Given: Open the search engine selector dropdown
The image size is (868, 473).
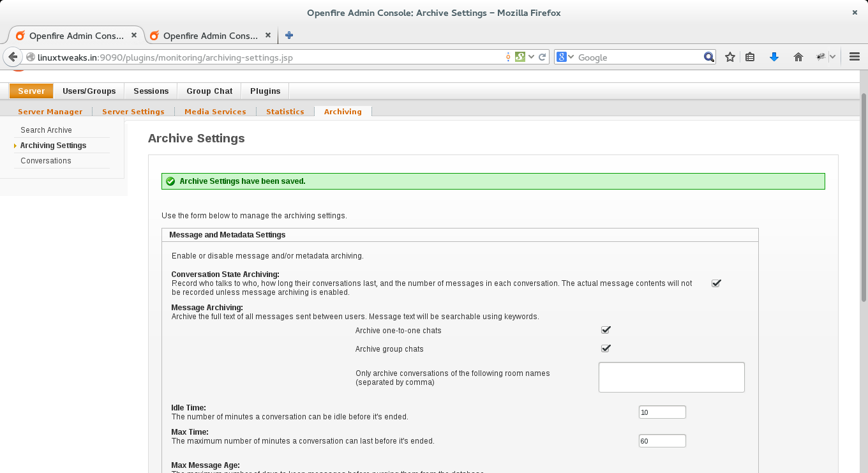Looking at the screenshot, I should click(571, 57).
